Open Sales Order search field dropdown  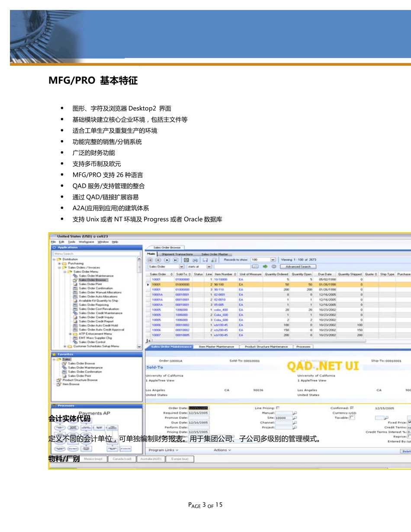[182, 266]
